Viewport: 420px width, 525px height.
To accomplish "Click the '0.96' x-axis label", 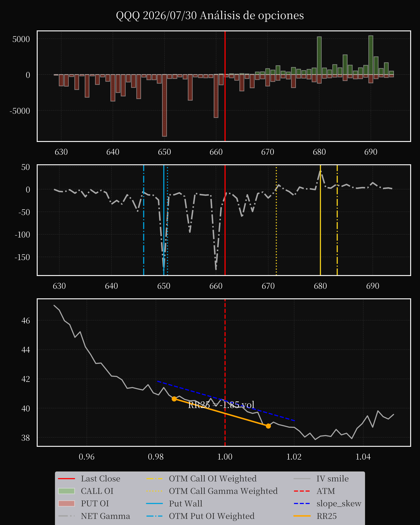I will 87,457.
